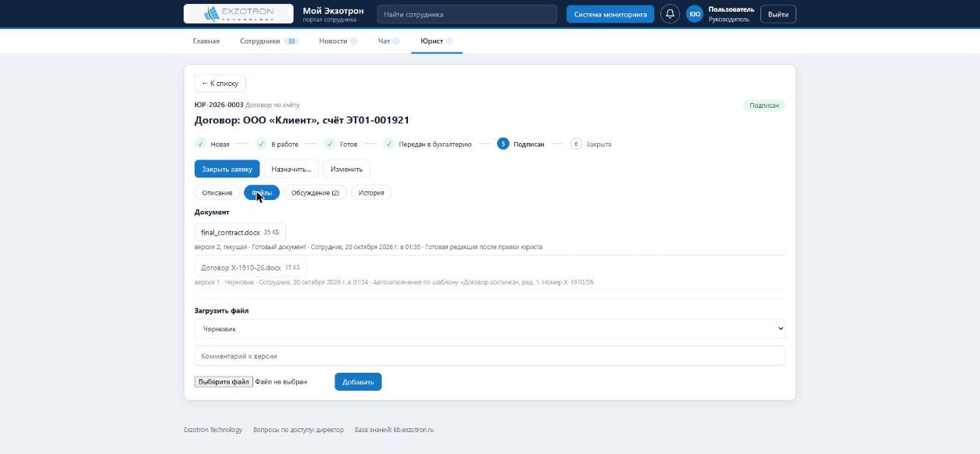The height and width of the screenshot is (454, 980).
Task: Click the step 6 Закрыта circle
Action: [x=576, y=144]
